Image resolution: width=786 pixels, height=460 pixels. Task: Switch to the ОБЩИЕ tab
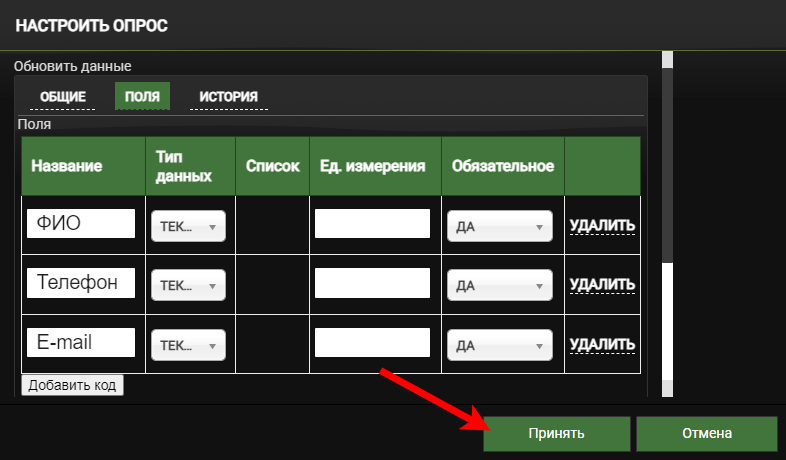pyautogui.click(x=62, y=96)
